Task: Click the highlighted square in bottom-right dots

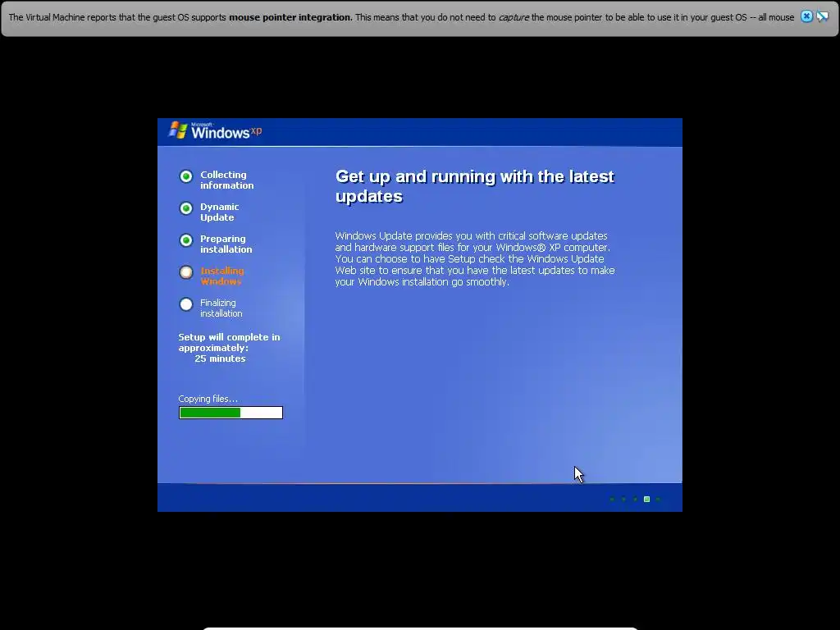Action: [x=646, y=500]
